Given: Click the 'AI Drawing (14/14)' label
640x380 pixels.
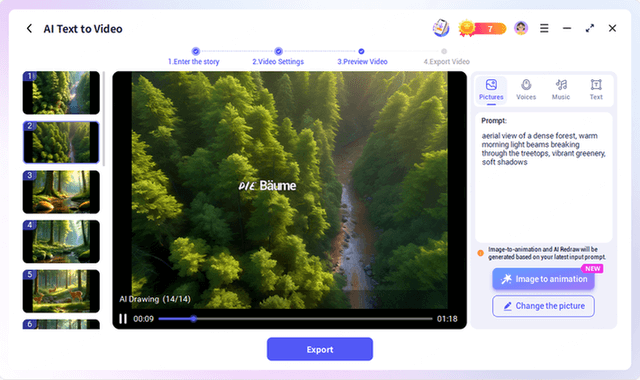Looking at the screenshot, I should click(x=155, y=299).
